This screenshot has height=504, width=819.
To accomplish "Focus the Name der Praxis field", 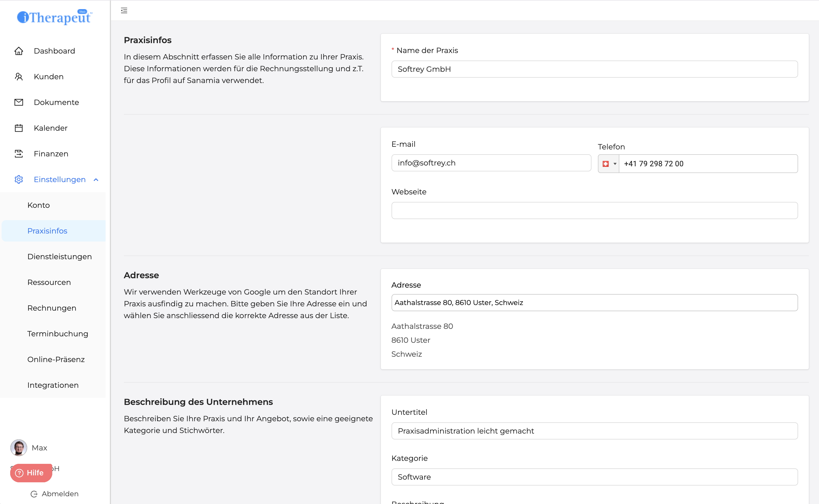I will pyautogui.click(x=594, y=69).
